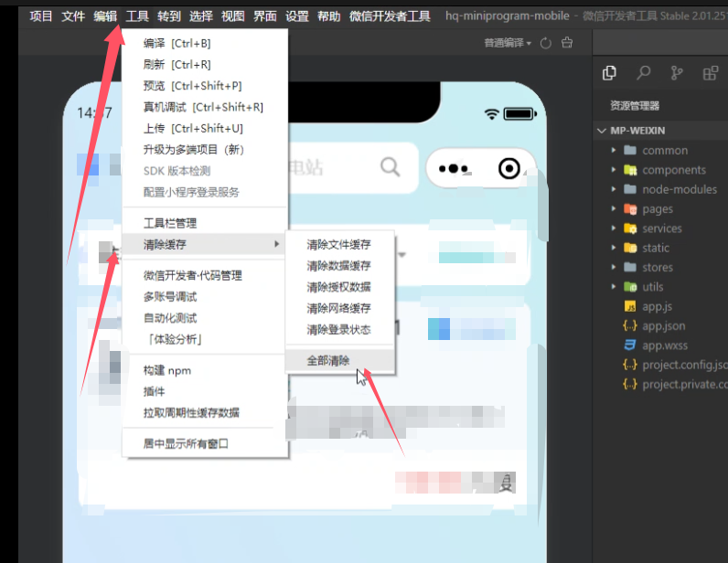728x563 pixels.
Task: Open the 项目 menu
Action: [x=41, y=16]
